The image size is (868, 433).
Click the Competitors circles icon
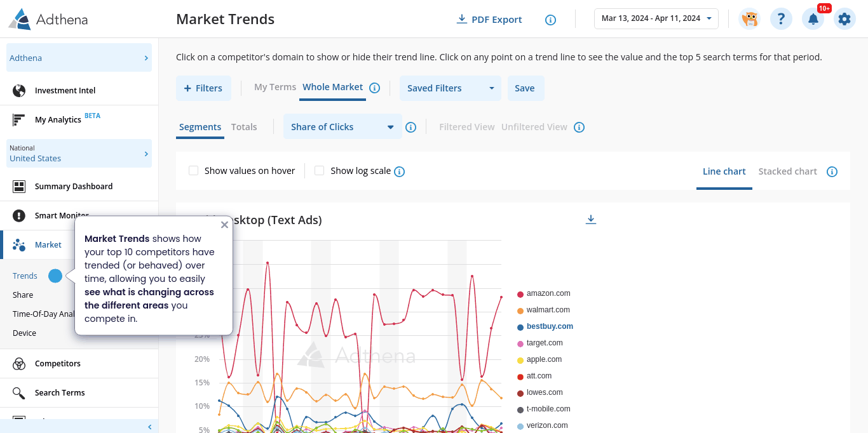[19, 364]
